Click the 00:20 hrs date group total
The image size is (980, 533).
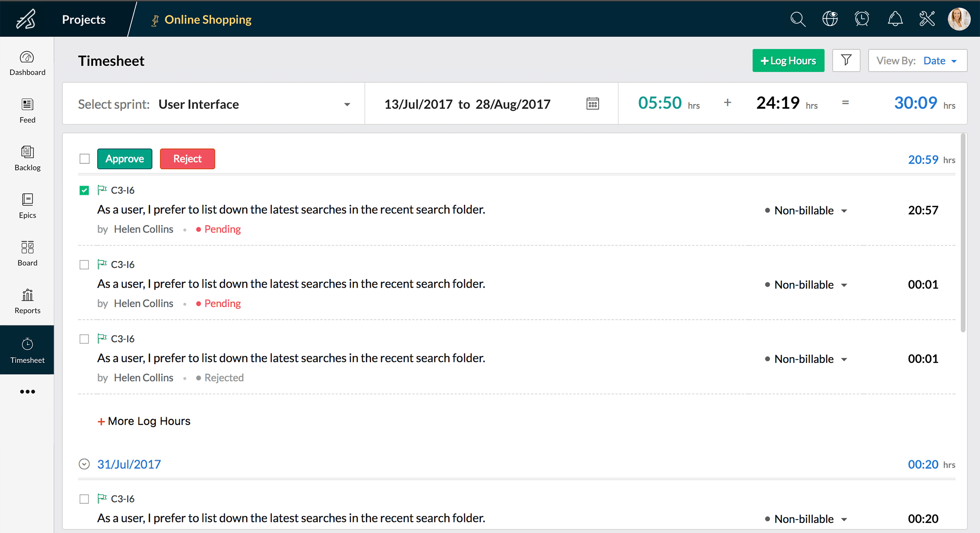point(931,464)
